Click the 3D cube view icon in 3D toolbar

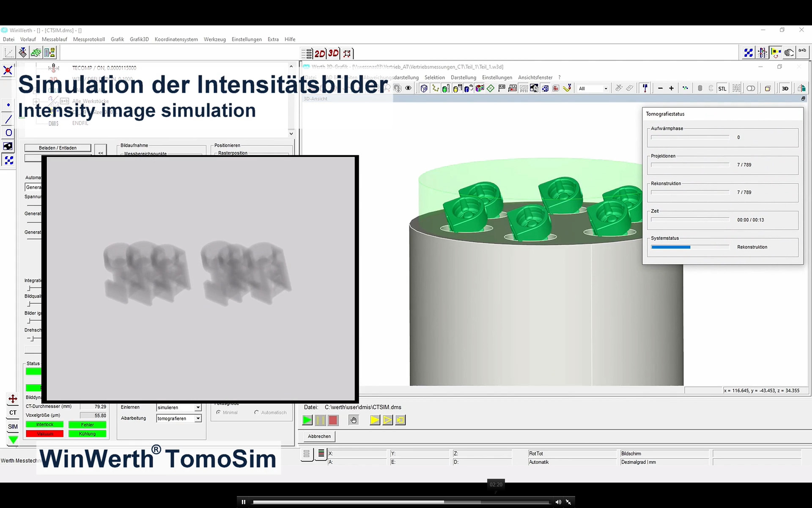424,88
